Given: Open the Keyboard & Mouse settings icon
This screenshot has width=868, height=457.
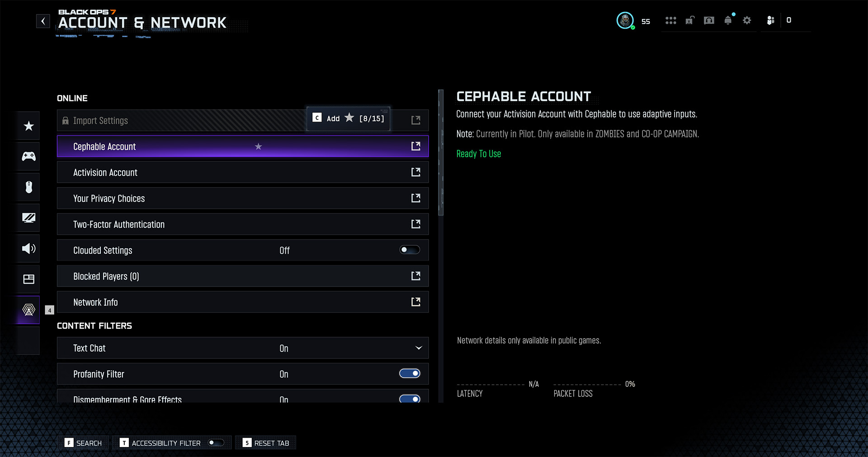Looking at the screenshot, I should [28, 187].
